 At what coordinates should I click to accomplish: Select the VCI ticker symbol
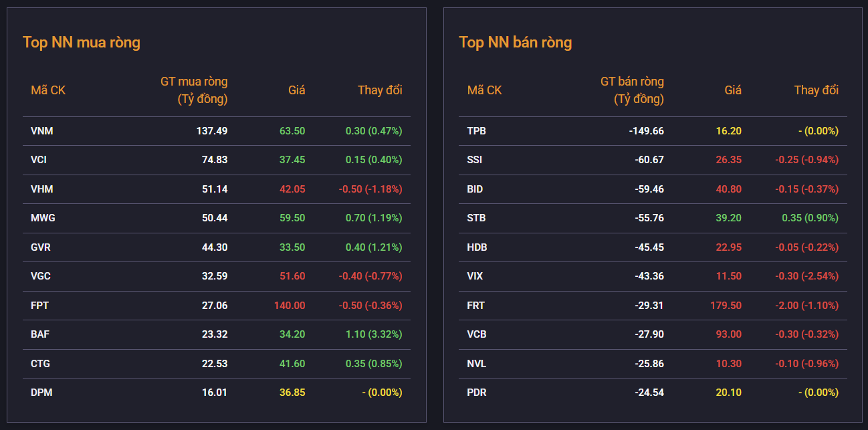(x=39, y=160)
